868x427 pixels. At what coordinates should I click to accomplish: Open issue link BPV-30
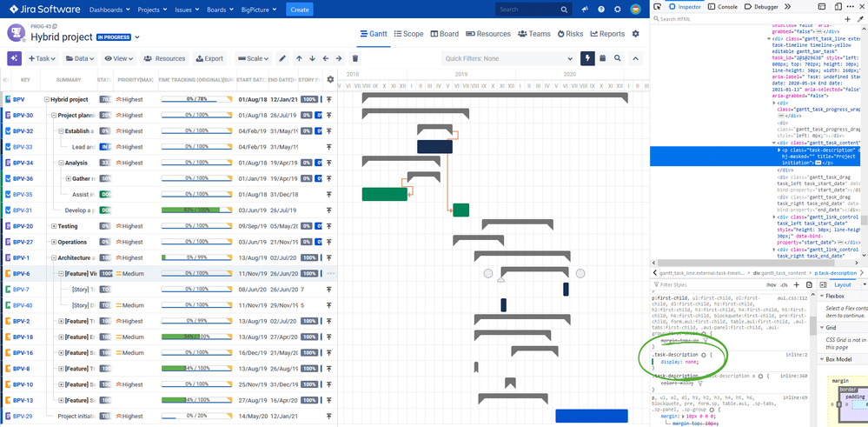click(23, 115)
